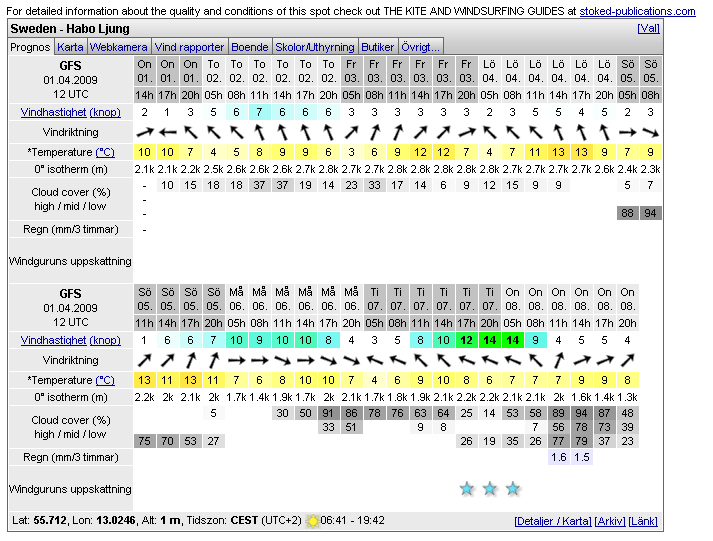
Task: Open the Vind rapporter tab
Action: [189, 47]
